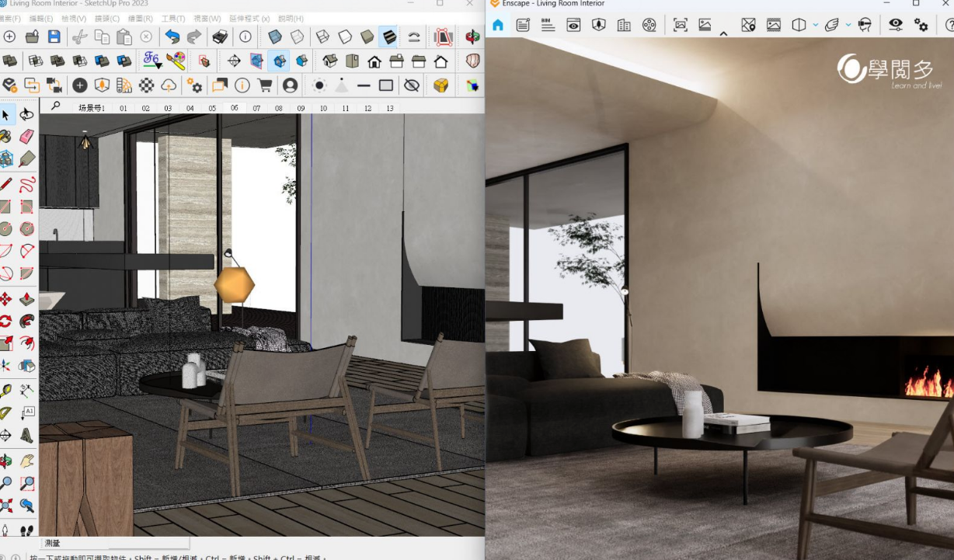Open the shopping cart icon in SketchUp
This screenshot has width=954, height=560.
(264, 85)
